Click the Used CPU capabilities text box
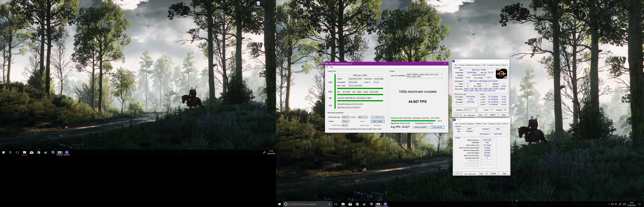This screenshot has width=644, height=207. click(424, 75)
